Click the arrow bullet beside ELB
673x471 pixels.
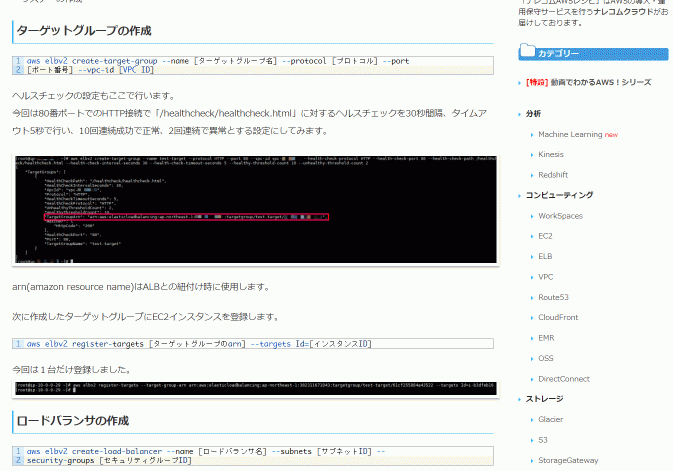coord(532,257)
